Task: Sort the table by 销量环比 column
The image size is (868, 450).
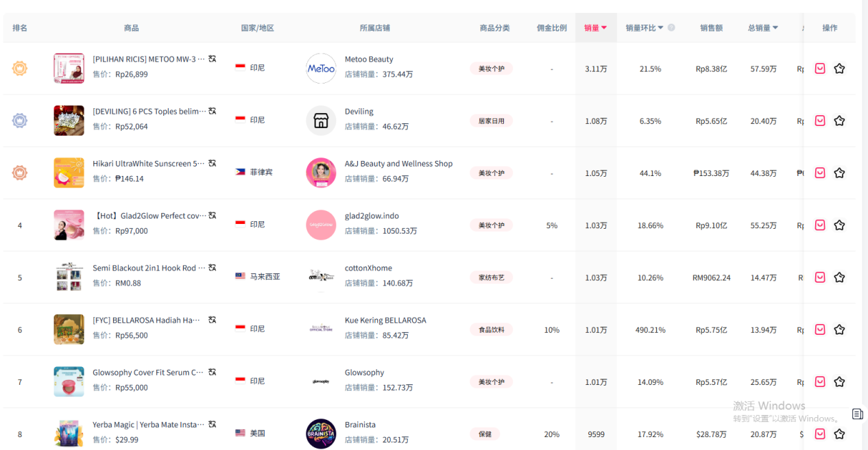Action: coord(644,28)
